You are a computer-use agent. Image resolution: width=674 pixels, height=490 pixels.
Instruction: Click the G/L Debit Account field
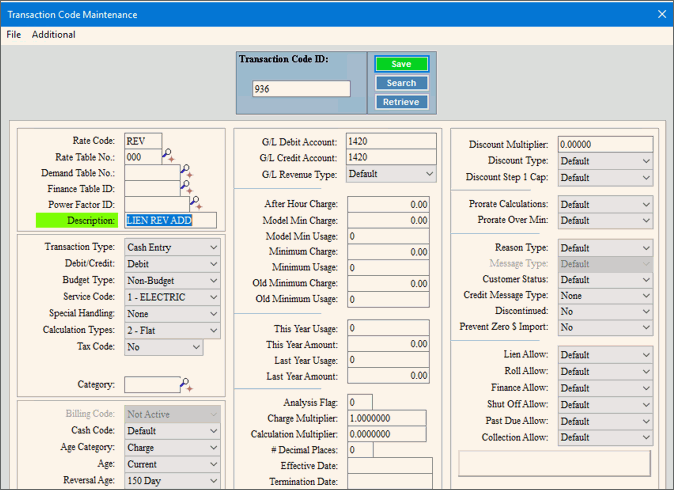pyautogui.click(x=391, y=141)
